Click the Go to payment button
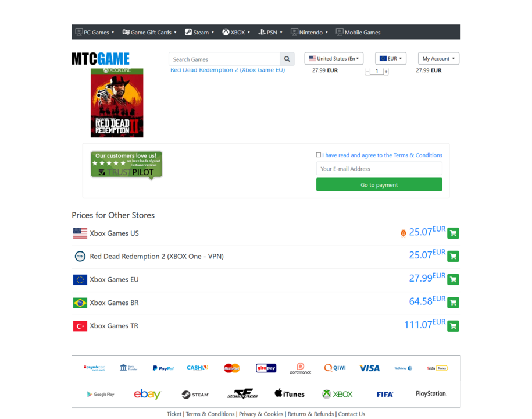This screenshot has width=532, height=419. (379, 184)
